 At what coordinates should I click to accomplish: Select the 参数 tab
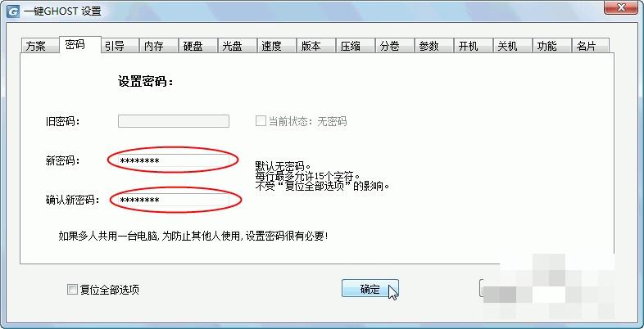(x=433, y=46)
